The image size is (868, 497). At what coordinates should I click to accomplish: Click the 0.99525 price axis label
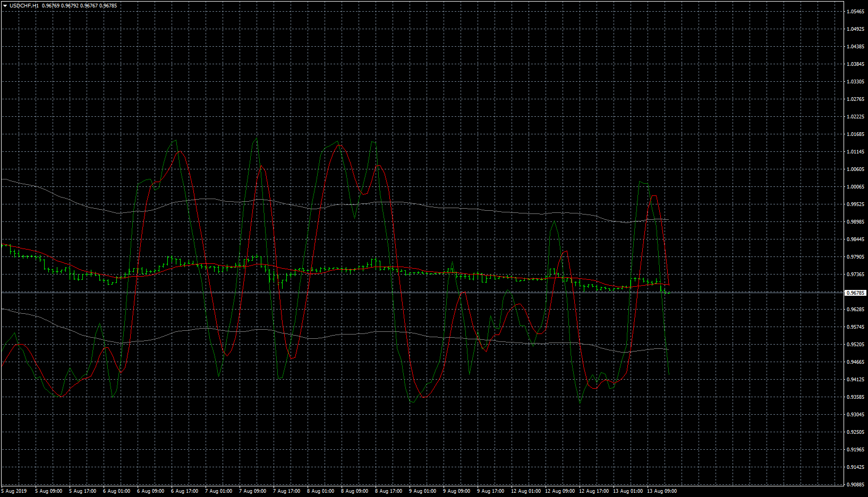click(x=855, y=204)
